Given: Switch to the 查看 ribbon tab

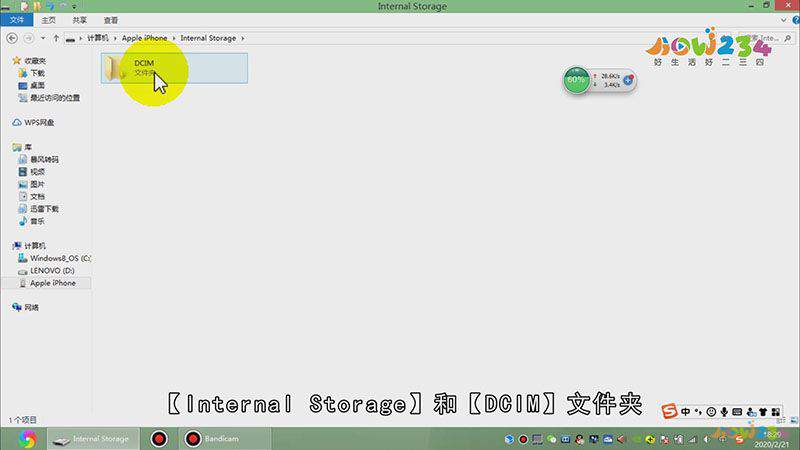Looking at the screenshot, I should [111, 20].
